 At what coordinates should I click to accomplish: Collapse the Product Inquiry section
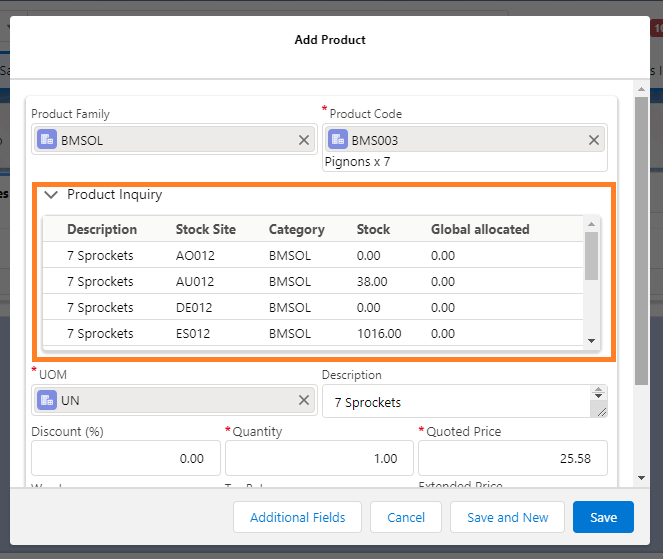click(51, 195)
